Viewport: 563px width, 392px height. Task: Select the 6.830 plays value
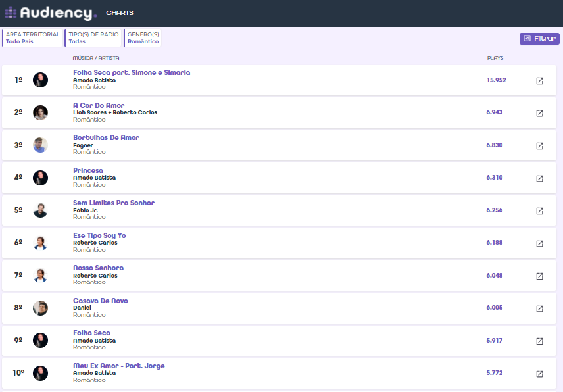coord(495,145)
